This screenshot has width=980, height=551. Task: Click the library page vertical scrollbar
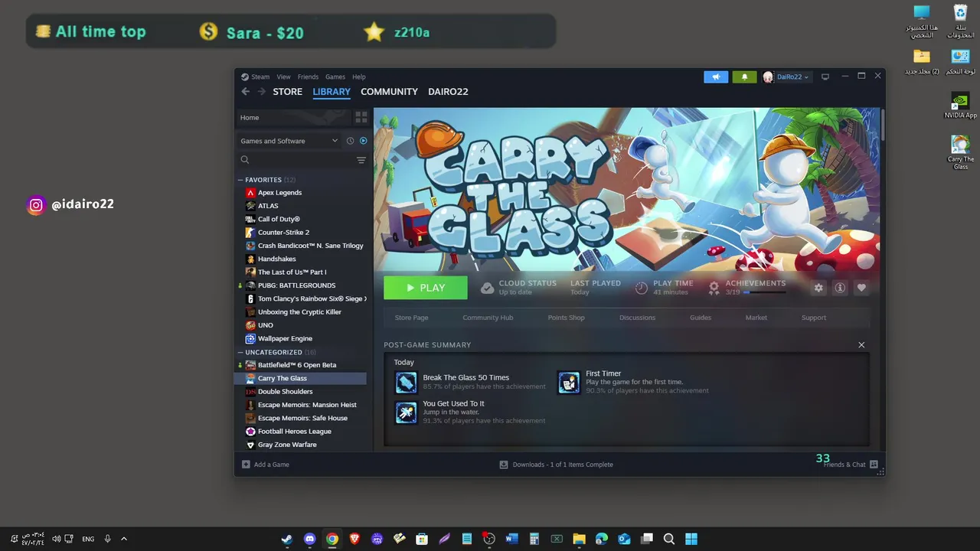tap(882, 125)
